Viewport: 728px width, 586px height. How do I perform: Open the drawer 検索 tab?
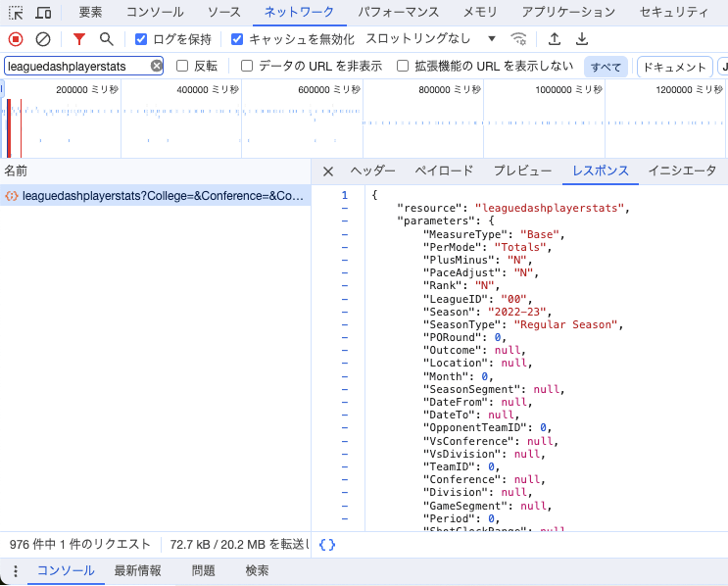pyautogui.click(x=258, y=570)
